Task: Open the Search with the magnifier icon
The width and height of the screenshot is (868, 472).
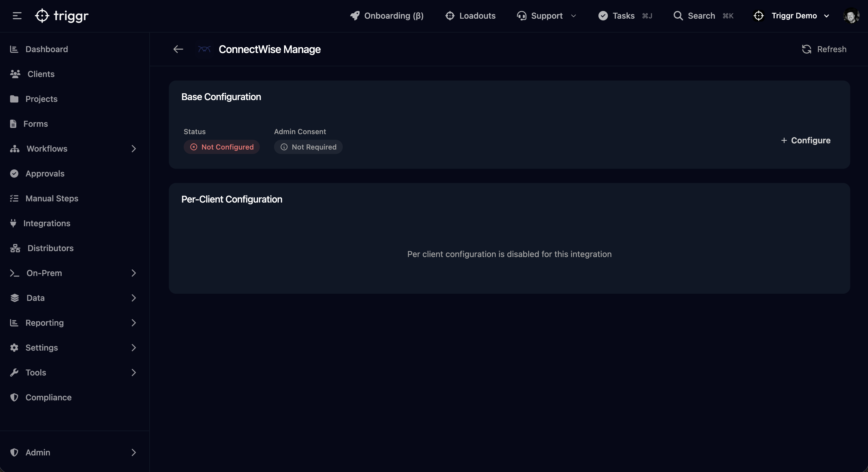Action: 678,15
